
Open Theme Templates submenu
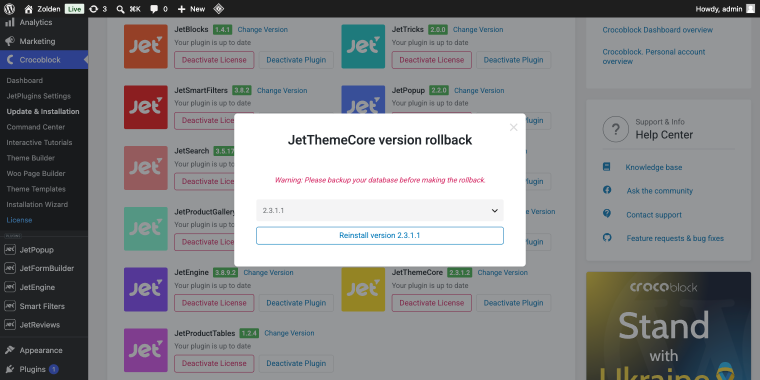[36, 189]
